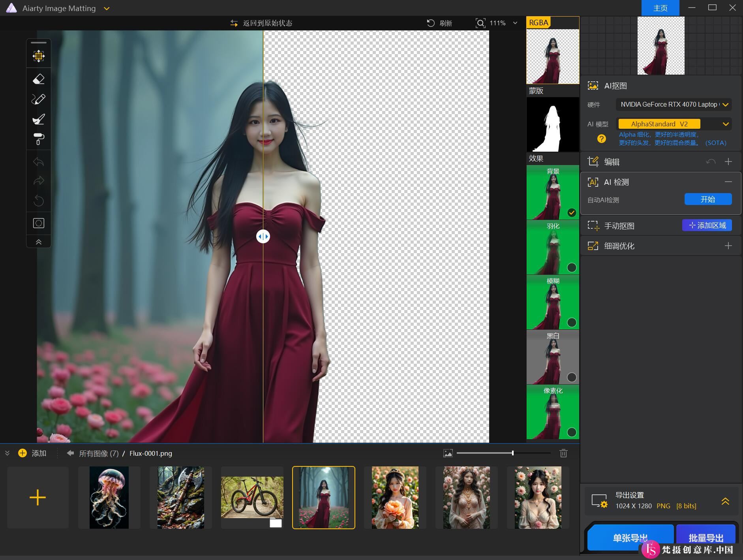Click the large plus add-image tile
Screen dimensions: 743x560
38,498
